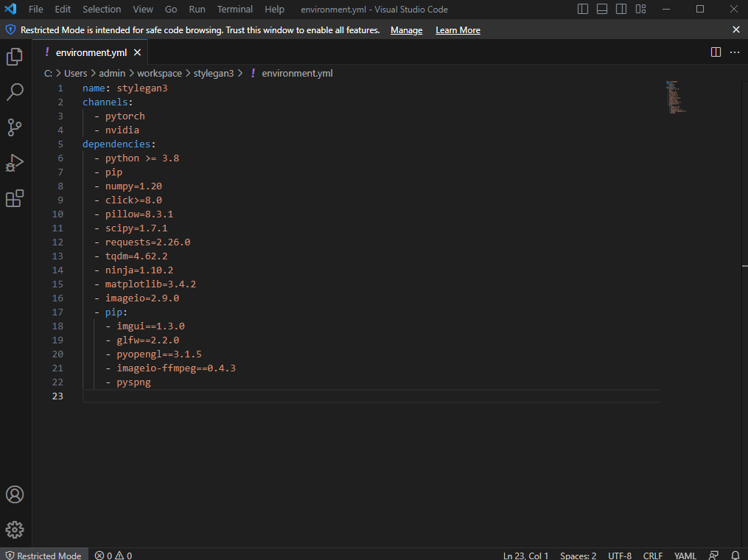Click 'matplotlib=3.4.2' dependency line

click(151, 284)
